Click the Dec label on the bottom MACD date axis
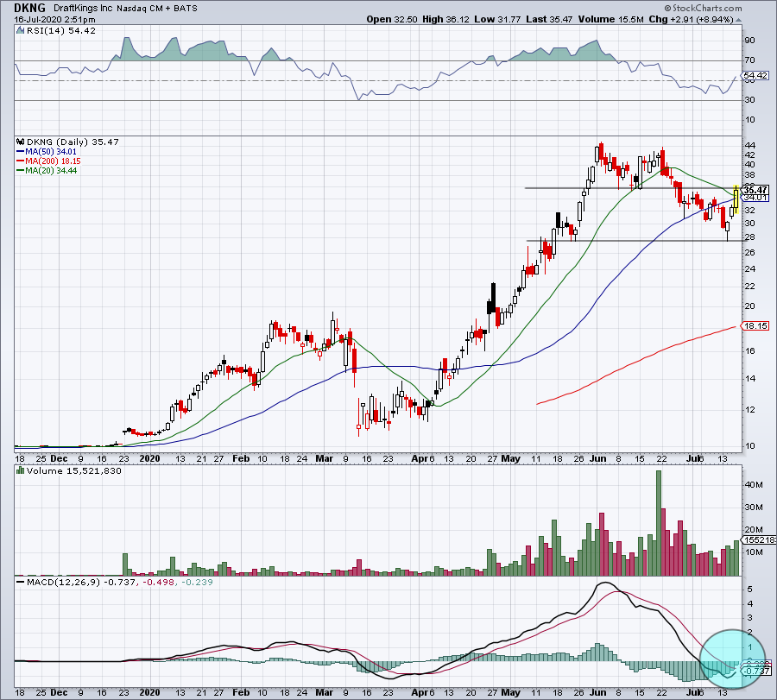Image resolution: width=777 pixels, height=700 pixels. pos(59,692)
